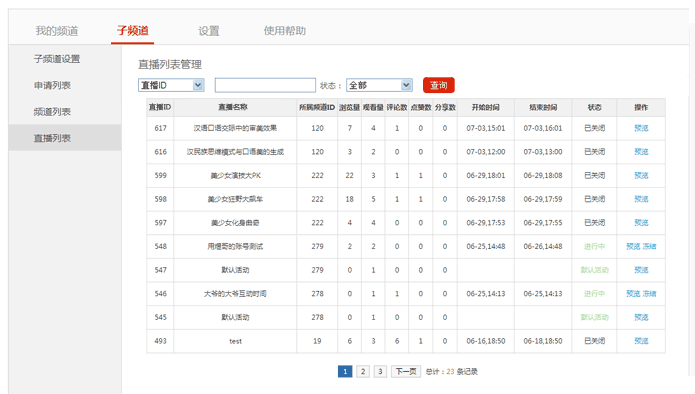Screen dimensions: 695x394
Task: Focus the search text input field
Action: (x=265, y=85)
